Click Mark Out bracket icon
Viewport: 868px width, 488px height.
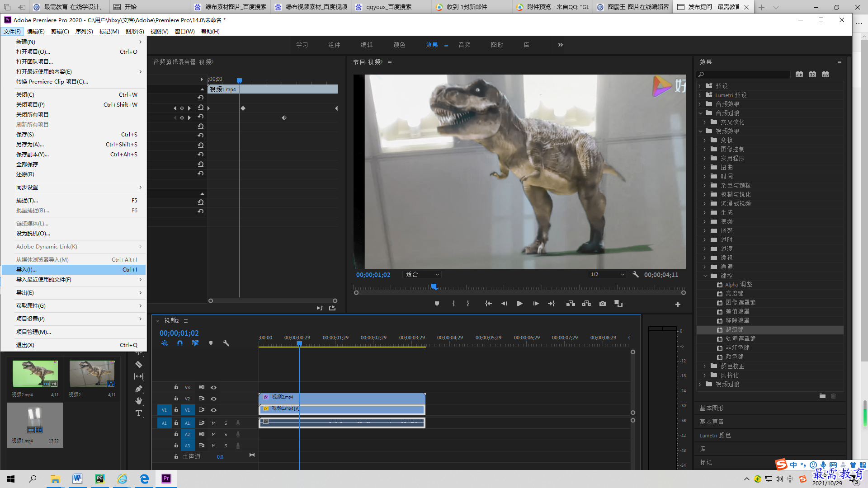coord(468,304)
